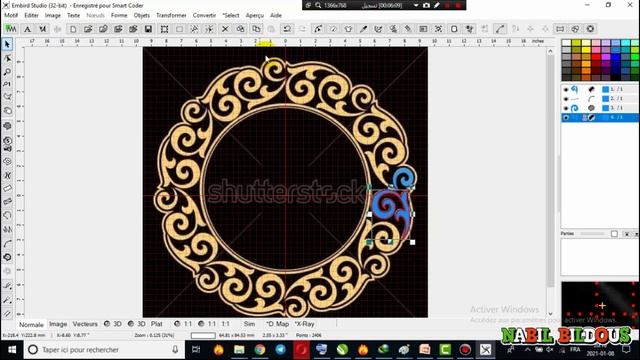
Task: Click the Undo arrow icon
Action: pyautogui.click(x=287, y=29)
